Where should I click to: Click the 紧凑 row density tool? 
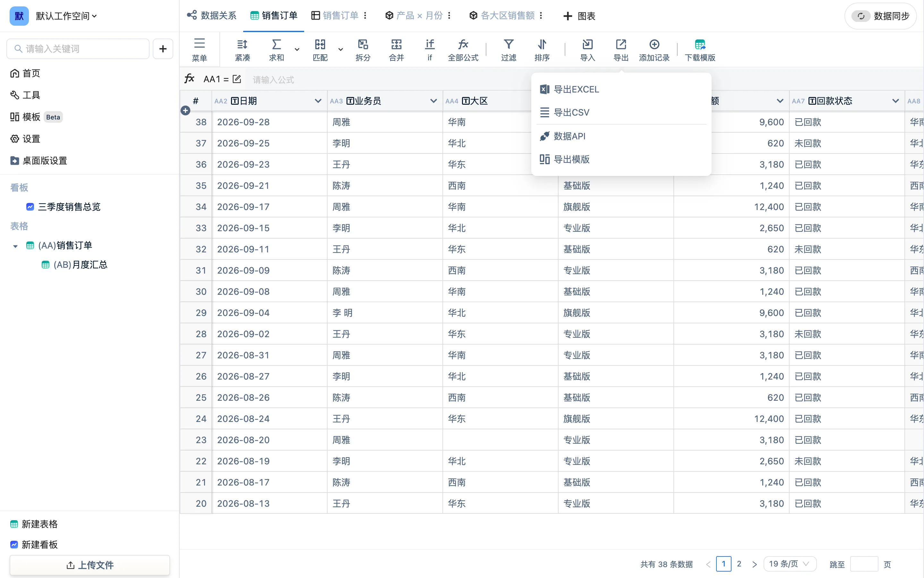point(243,50)
